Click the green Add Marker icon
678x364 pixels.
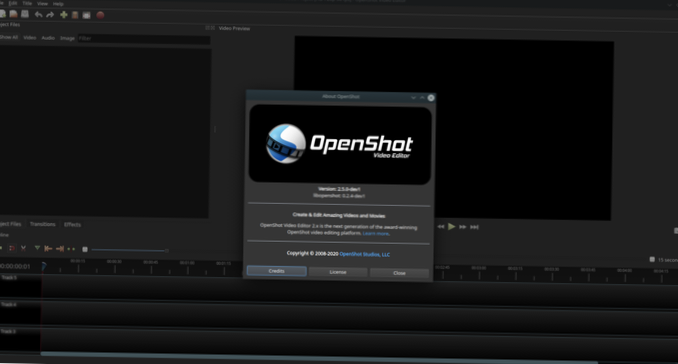pos(37,248)
